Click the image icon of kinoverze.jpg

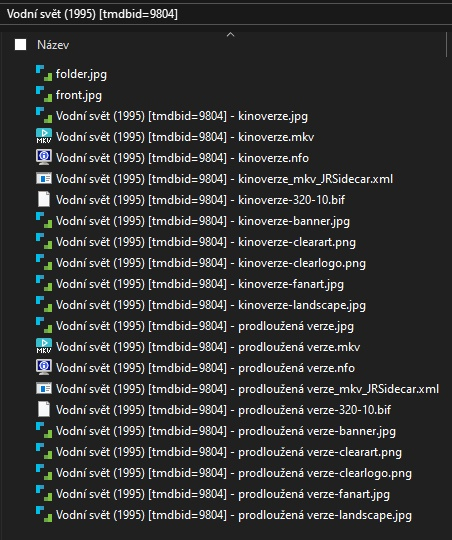pos(44,115)
